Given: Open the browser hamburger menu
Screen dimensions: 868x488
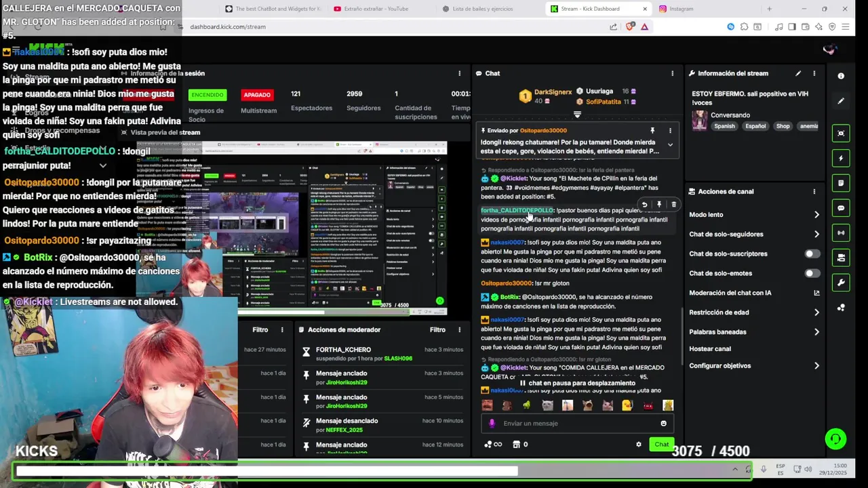Looking at the screenshot, I should [x=845, y=26].
